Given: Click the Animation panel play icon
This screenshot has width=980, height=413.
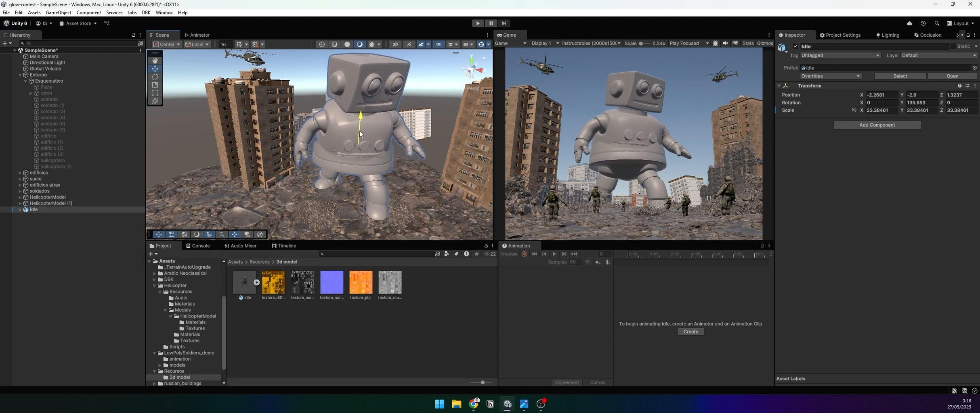Looking at the screenshot, I should 554,254.
